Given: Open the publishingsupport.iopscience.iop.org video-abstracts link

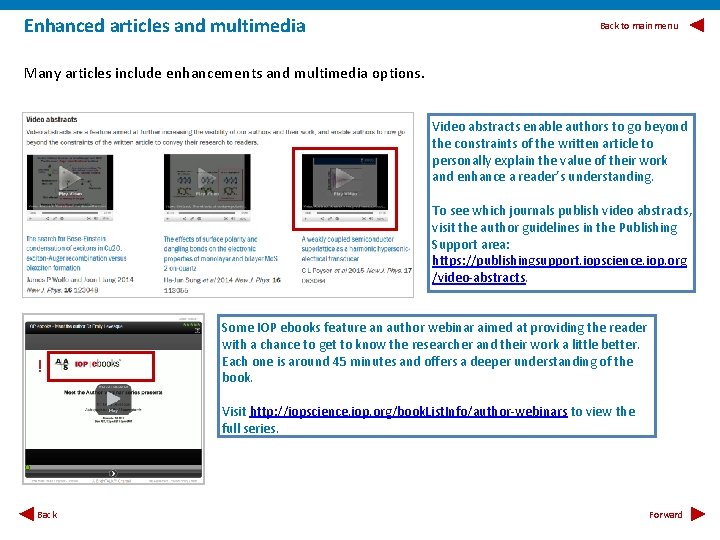Looking at the screenshot, I should [x=559, y=269].
